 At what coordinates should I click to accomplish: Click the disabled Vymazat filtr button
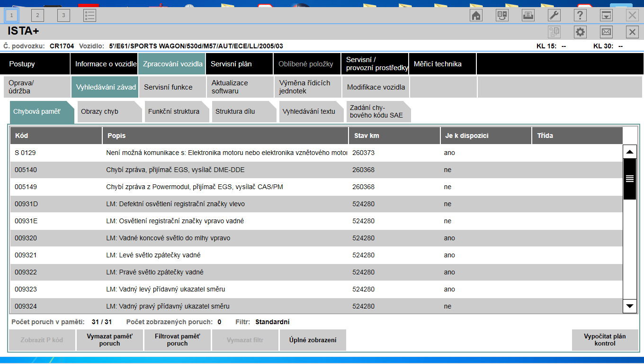click(x=245, y=340)
